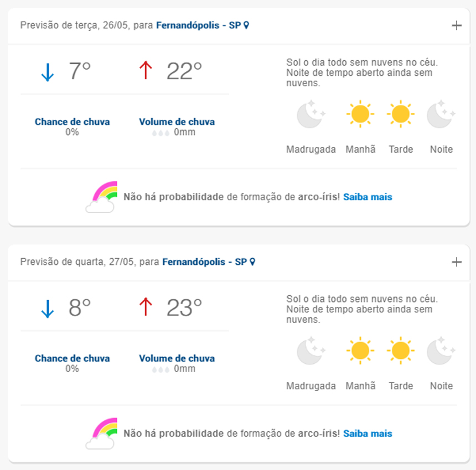Click Tuesday's blue minimum temperature arrow
This screenshot has width=476, height=470.
48,72
